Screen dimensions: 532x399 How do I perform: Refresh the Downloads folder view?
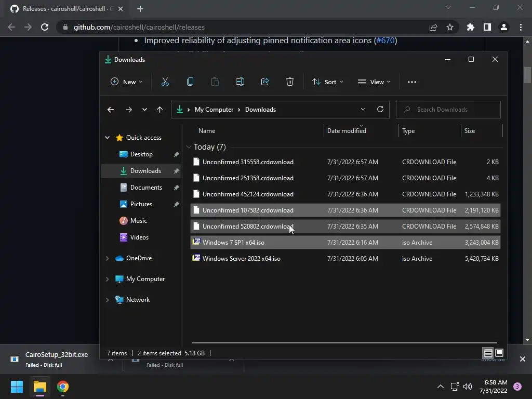tap(380, 109)
